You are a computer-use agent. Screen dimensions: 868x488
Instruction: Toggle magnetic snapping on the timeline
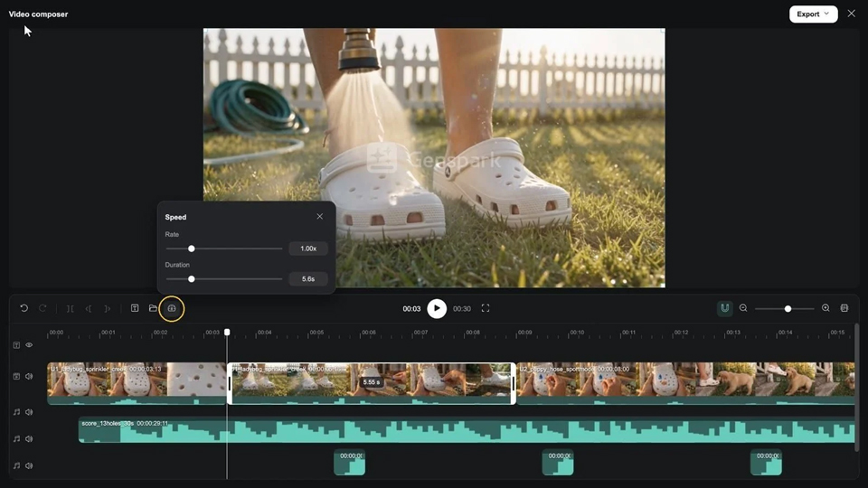(x=724, y=308)
